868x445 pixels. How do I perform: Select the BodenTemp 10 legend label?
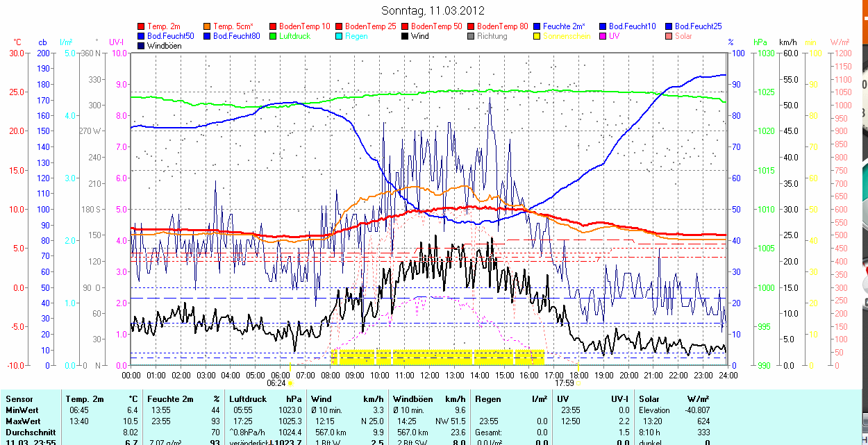305,26
